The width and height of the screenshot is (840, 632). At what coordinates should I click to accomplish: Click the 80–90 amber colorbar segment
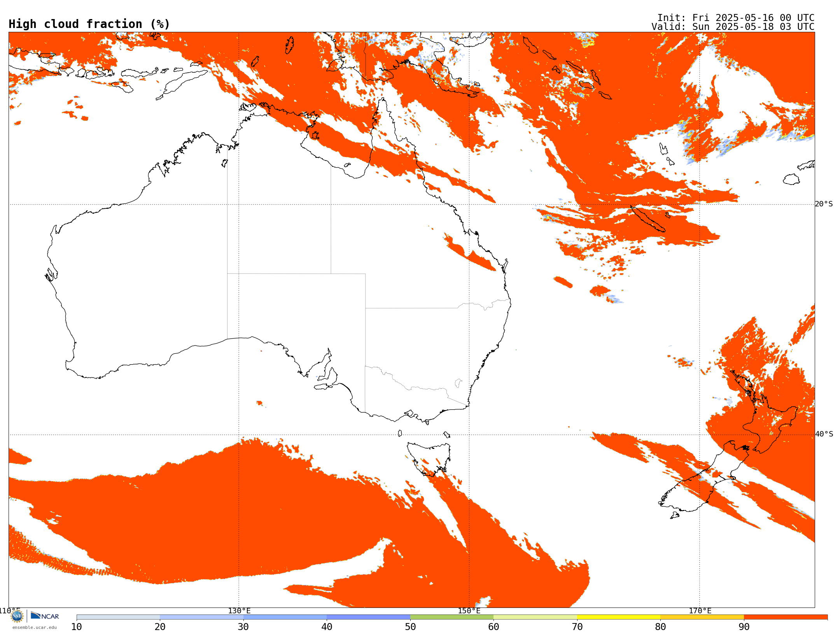point(702,617)
